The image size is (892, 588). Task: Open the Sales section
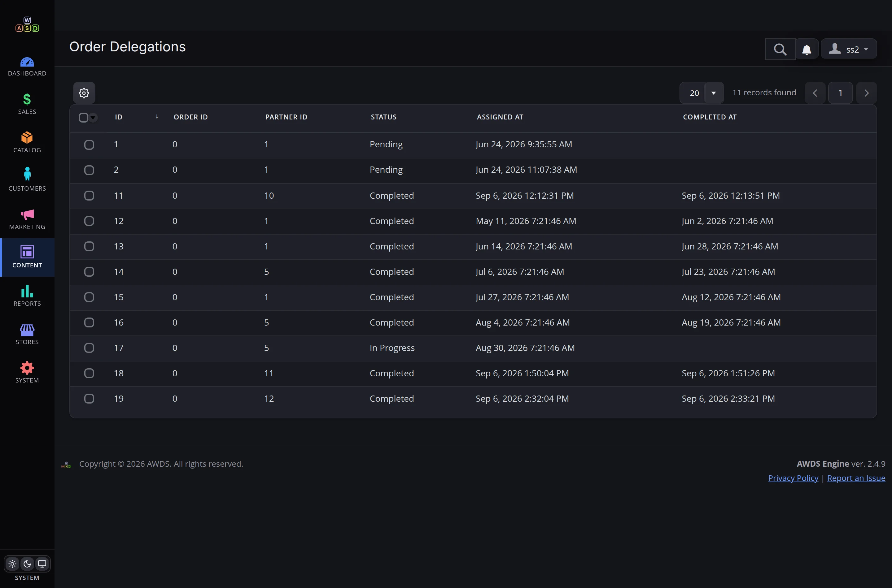[27, 104]
